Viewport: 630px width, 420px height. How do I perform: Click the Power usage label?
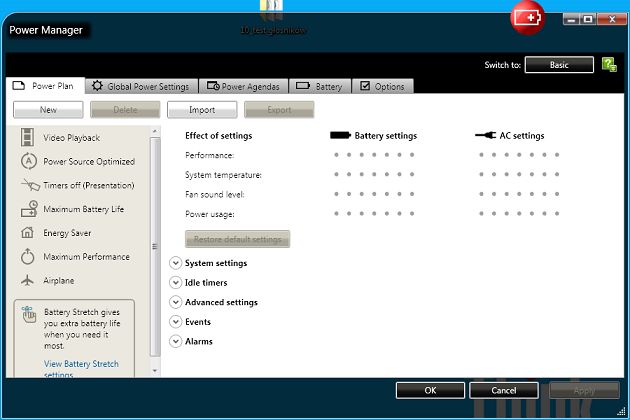tap(209, 214)
